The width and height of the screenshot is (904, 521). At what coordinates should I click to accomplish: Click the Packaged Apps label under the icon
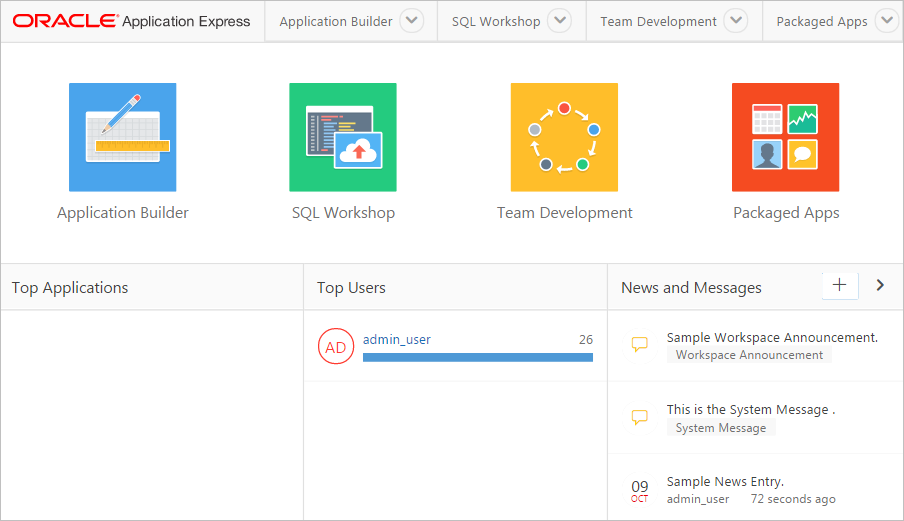tap(786, 213)
